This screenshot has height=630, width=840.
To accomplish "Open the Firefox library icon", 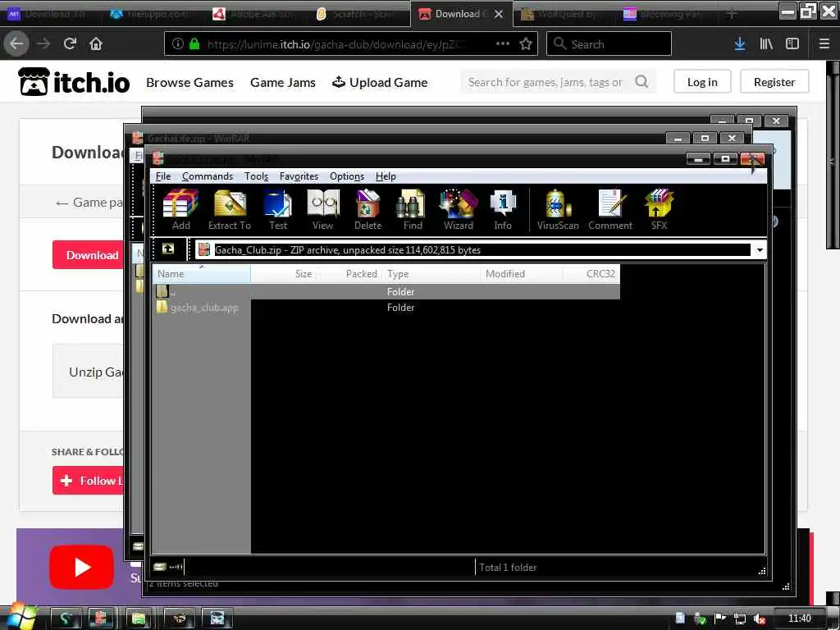I will pos(766,43).
